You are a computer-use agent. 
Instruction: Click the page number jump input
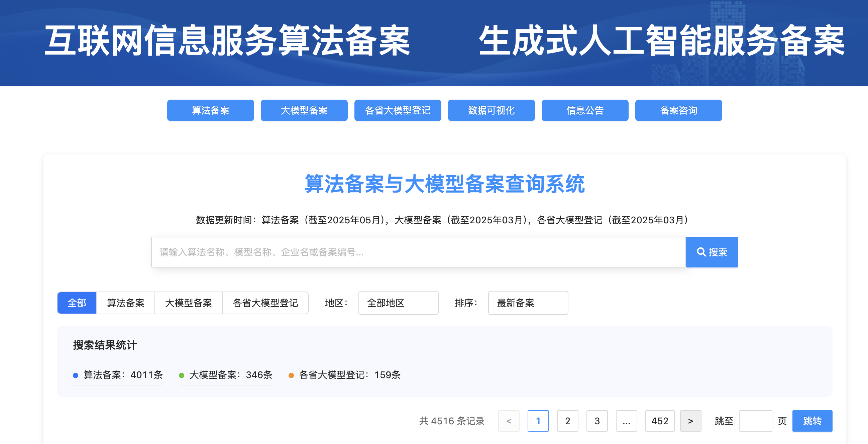[755, 421]
